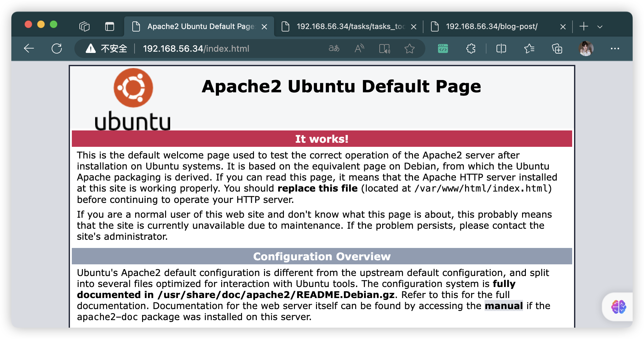Open the Favorites list
The width and height of the screenshot is (644, 339).
[x=529, y=49]
